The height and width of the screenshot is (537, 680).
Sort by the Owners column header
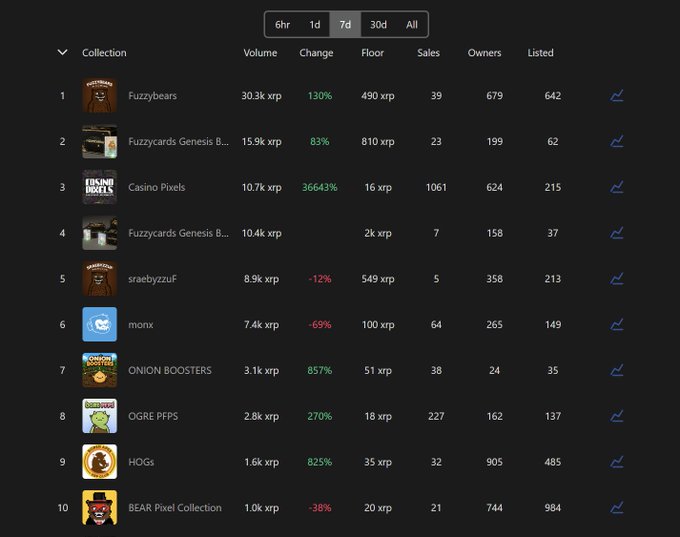coord(484,53)
